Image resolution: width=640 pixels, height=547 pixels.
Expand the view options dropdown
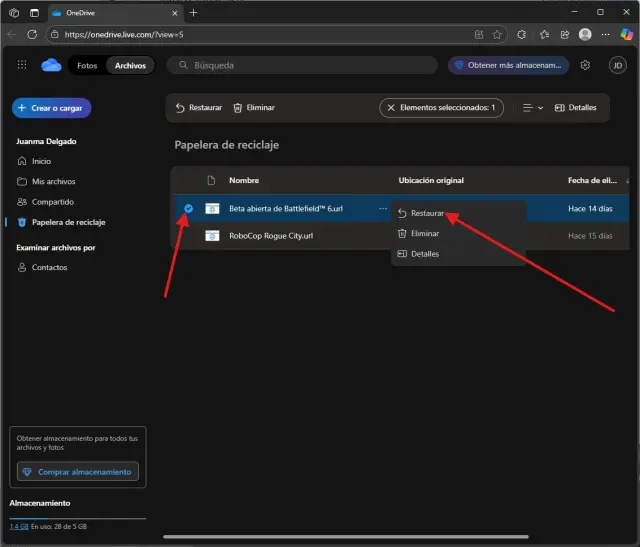533,108
